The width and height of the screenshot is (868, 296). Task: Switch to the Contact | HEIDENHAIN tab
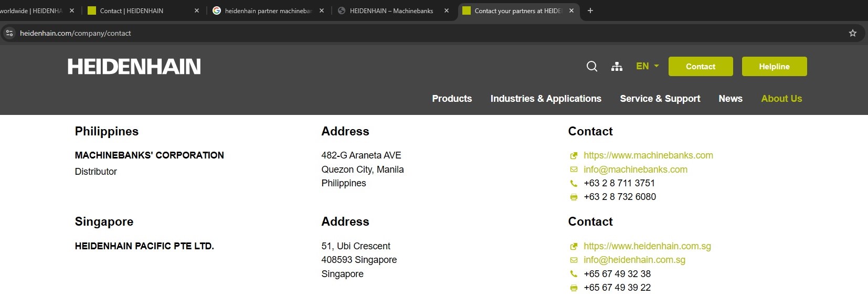point(131,10)
